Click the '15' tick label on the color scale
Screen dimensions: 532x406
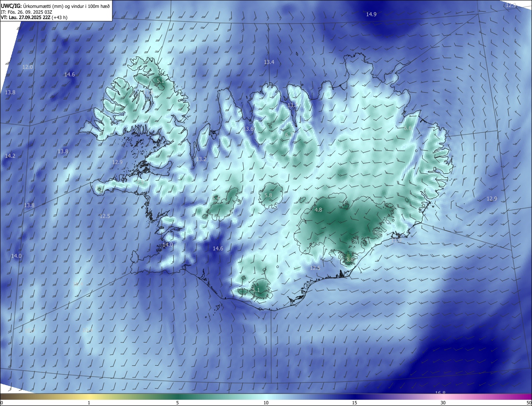pyautogui.click(x=355, y=403)
